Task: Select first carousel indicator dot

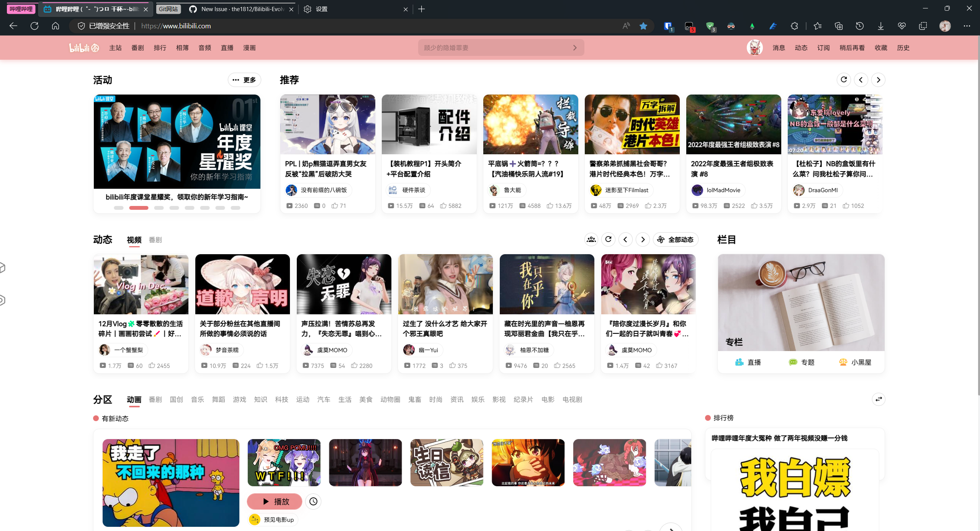Action: 119,207
